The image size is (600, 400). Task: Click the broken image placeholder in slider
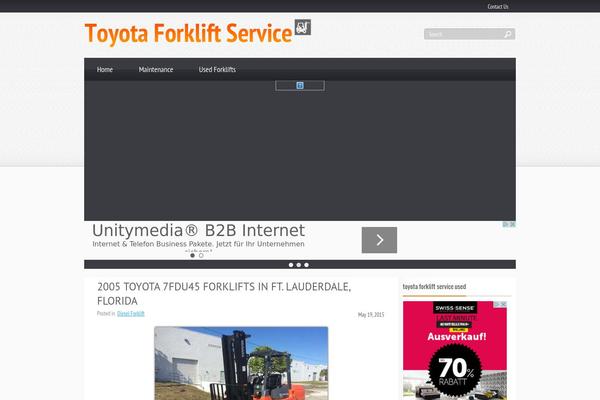[x=300, y=85]
